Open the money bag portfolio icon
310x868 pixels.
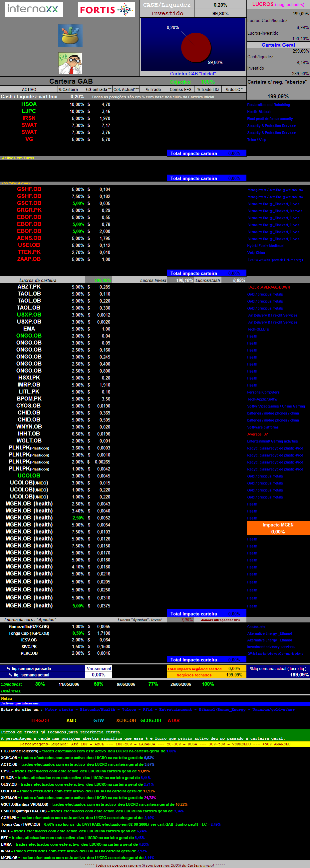[70, 35]
